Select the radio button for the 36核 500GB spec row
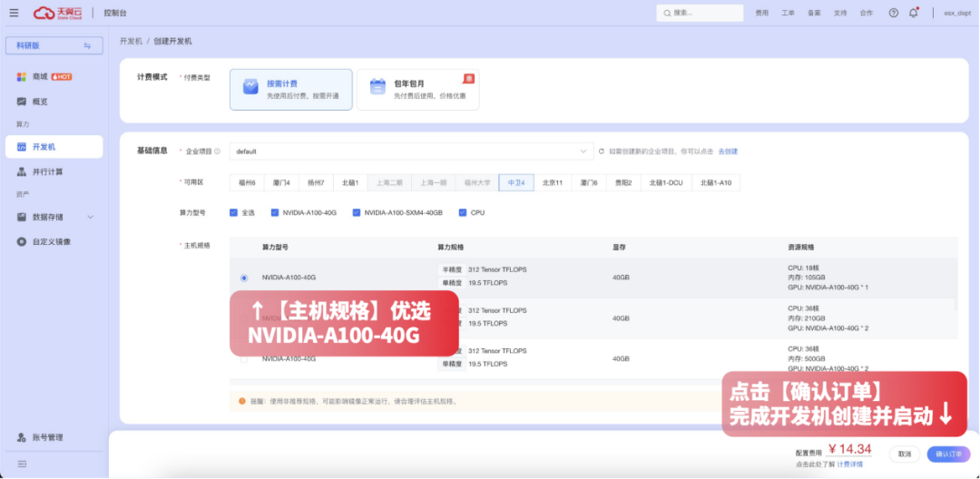 tap(244, 359)
